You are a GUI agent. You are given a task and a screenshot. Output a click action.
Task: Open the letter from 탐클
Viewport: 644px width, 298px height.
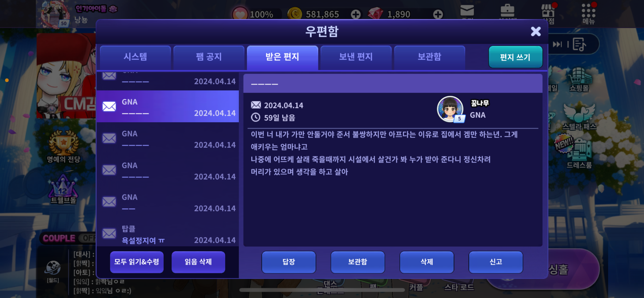pos(167,234)
